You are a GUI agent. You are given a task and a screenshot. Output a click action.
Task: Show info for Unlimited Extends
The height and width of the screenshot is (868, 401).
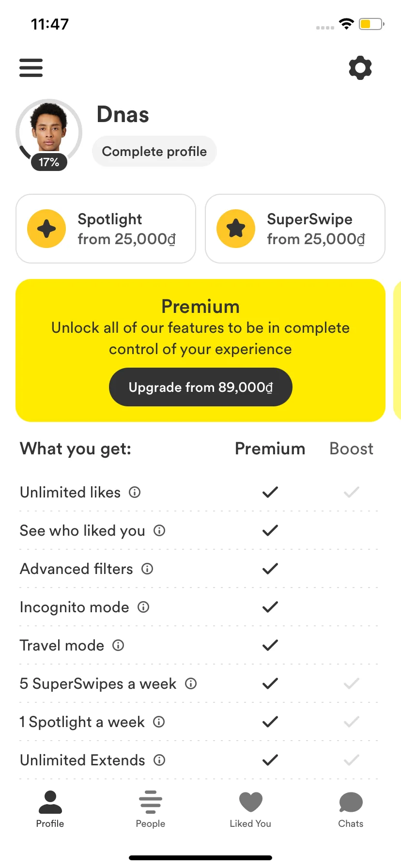[159, 760]
